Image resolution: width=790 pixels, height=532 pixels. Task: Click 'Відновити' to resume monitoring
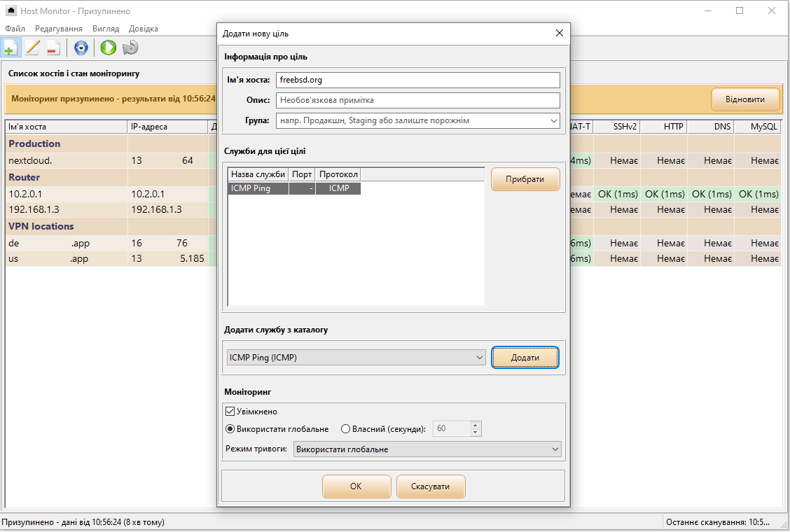point(744,99)
